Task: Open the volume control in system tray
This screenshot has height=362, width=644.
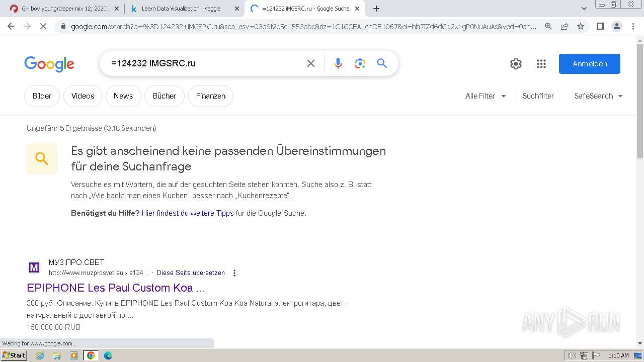Action: click(x=572, y=355)
